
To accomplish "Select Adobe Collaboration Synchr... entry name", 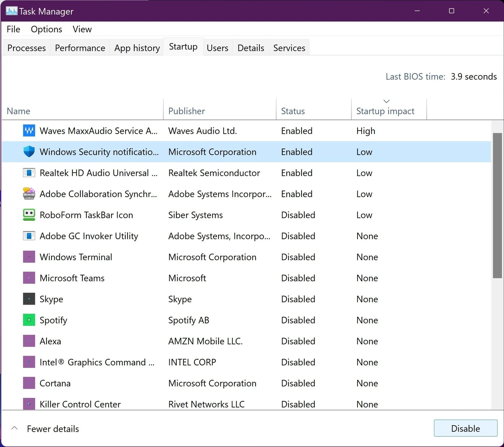I will tap(98, 194).
